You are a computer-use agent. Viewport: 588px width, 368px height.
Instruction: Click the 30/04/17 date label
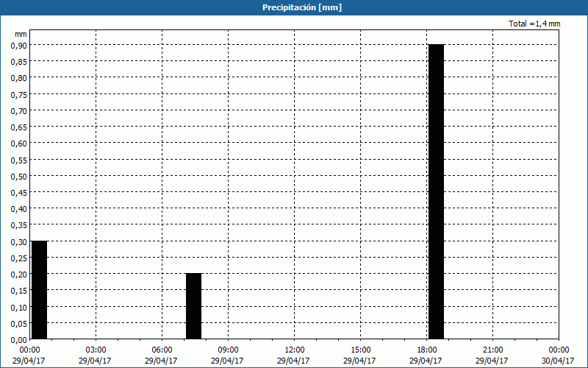[x=558, y=361]
